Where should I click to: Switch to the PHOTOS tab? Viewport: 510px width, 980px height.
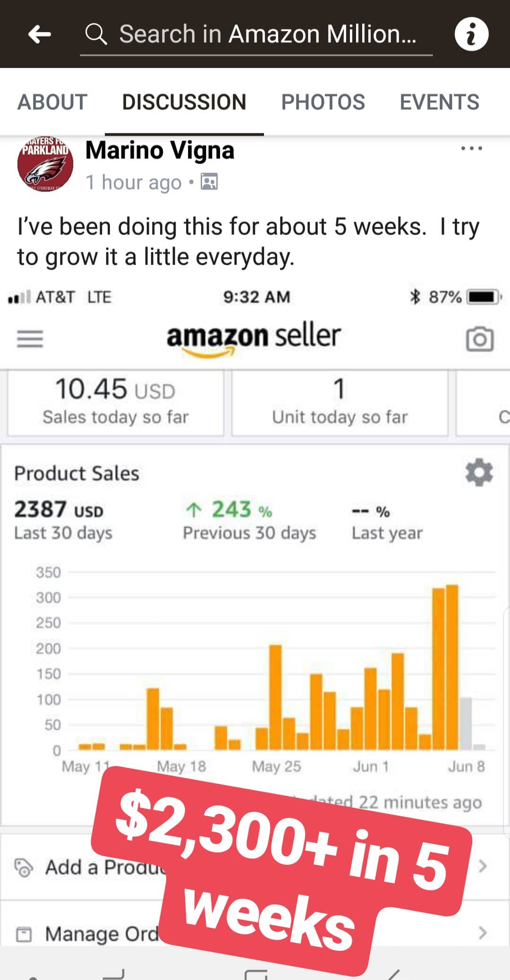pyautogui.click(x=323, y=102)
